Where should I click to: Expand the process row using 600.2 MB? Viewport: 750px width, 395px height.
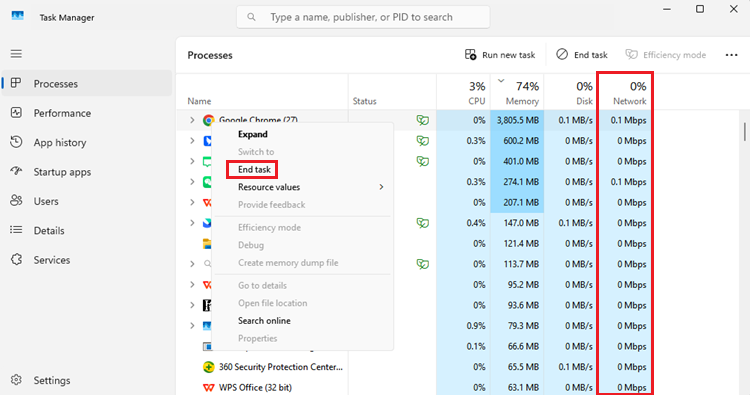pyautogui.click(x=192, y=141)
